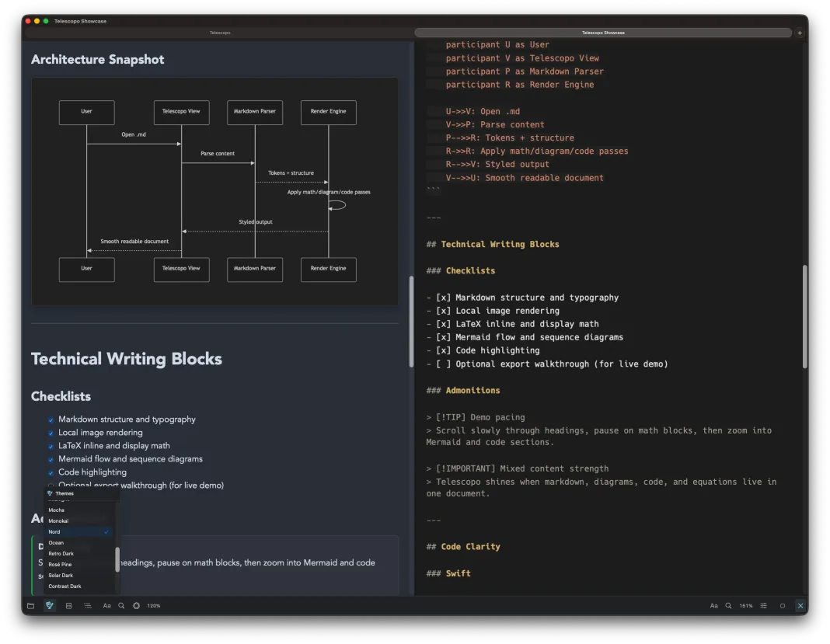The width and height of the screenshot is (830, 644).
Task: Select the Rosé Pine theme
Action: [x=79, y=565]
